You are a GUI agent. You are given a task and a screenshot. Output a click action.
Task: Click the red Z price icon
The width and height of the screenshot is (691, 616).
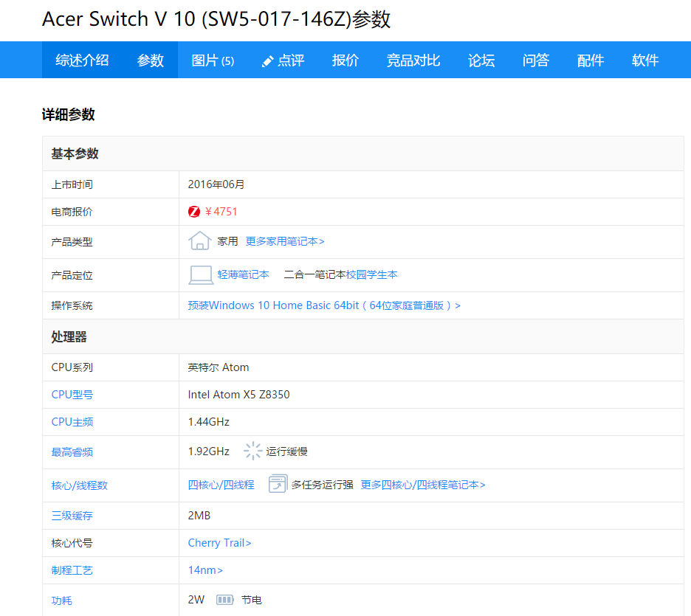[194, 212]
